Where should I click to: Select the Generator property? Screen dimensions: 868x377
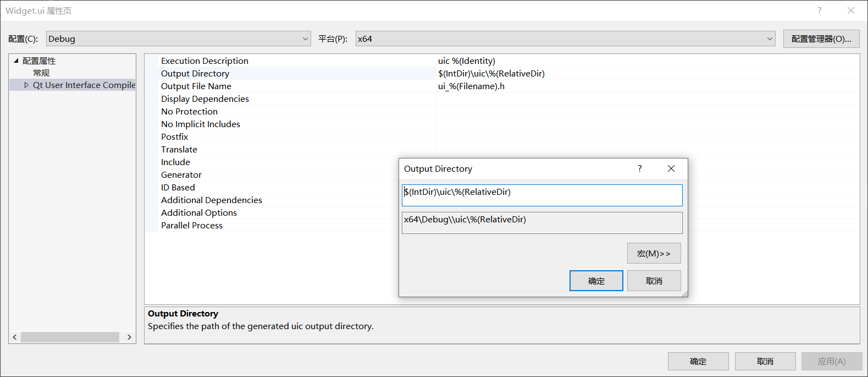(181, 174)
